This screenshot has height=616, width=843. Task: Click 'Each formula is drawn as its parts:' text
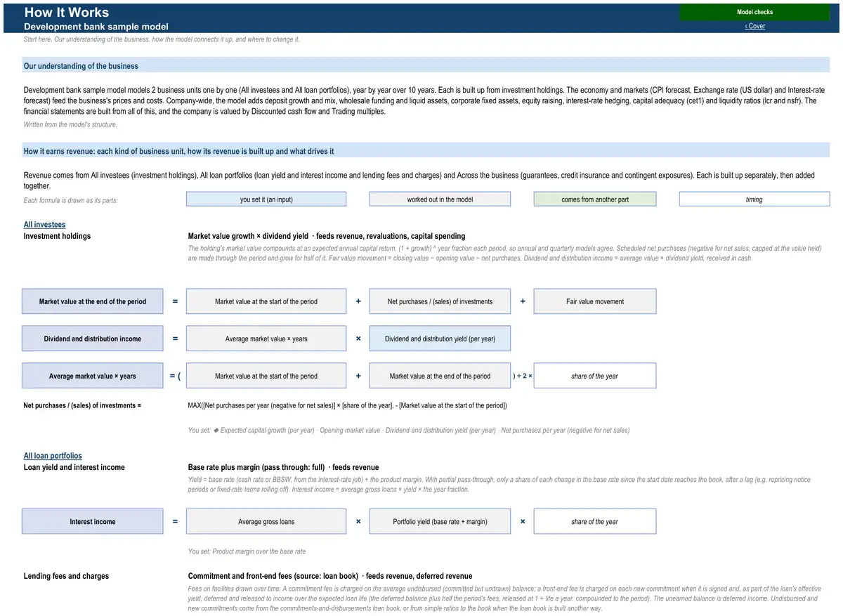tap(71, 200)
